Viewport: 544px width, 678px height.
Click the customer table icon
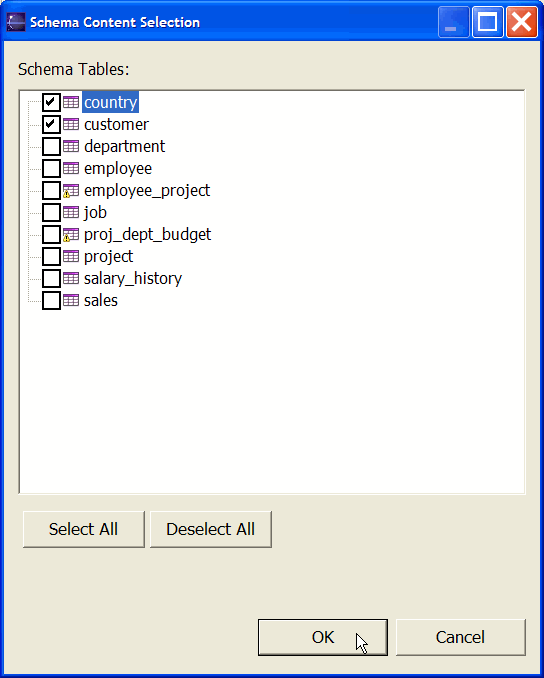[71, 124]
